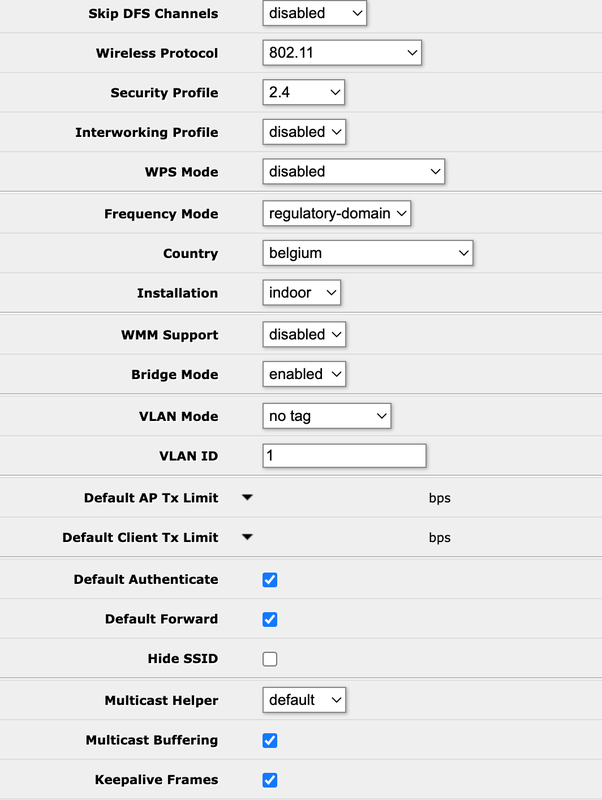Expand the Default Client Tx Limit arrow
Viewport: 602px width, 800px height.
247,537
